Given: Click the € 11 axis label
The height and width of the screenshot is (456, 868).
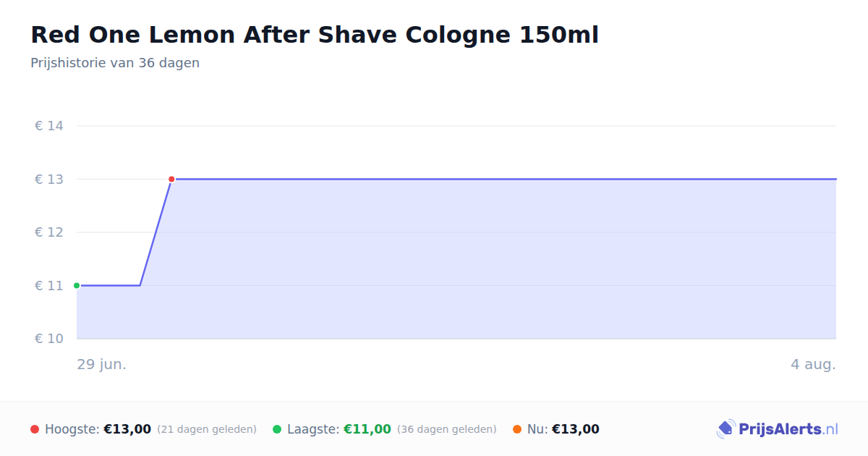Looking at the screenshot, I should click(49, 285).
